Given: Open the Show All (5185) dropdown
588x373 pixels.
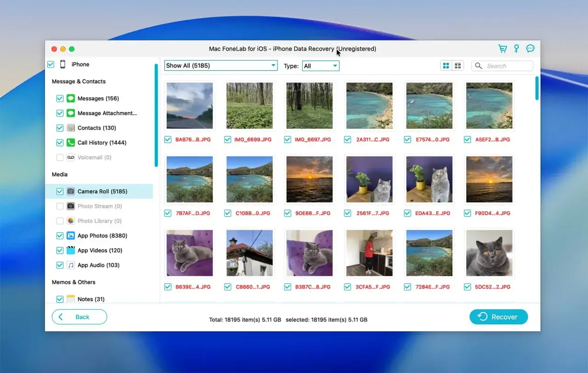Looking at the screenshot, I should click(221, 66).
